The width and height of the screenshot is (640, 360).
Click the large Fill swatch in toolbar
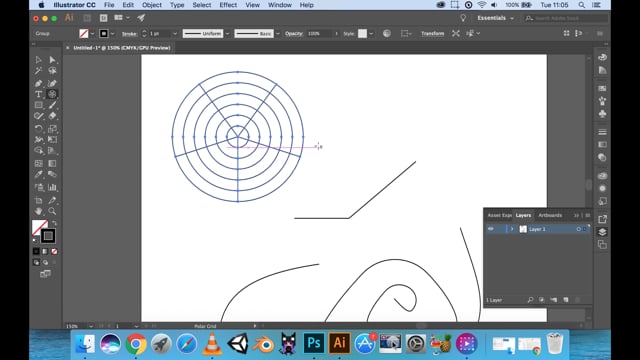(x=40, y=228)
